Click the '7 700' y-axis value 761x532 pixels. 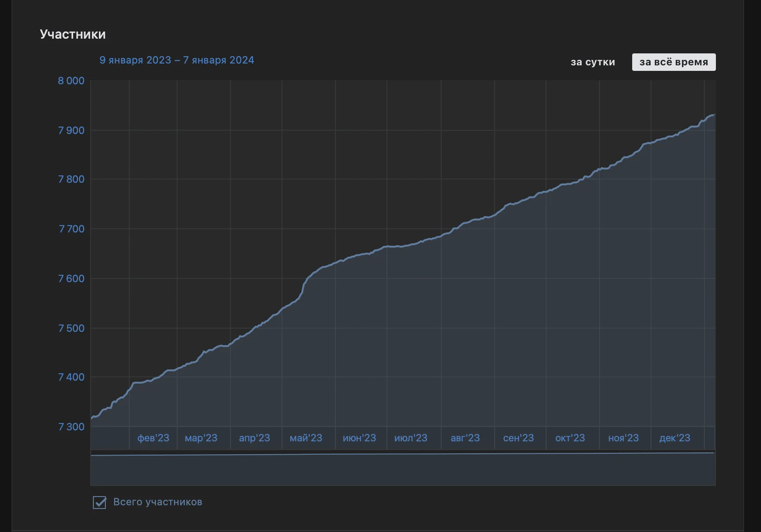point(71,229)
